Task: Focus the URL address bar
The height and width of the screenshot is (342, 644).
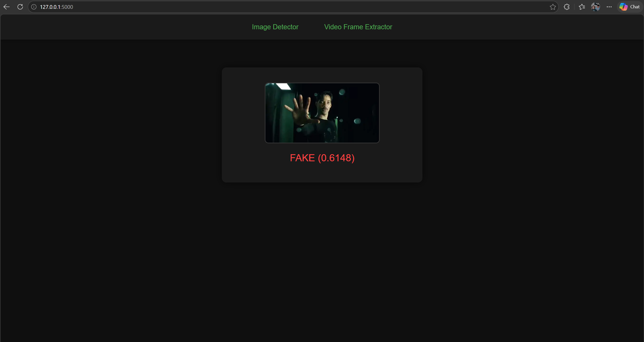Action: tap(177, 7)
